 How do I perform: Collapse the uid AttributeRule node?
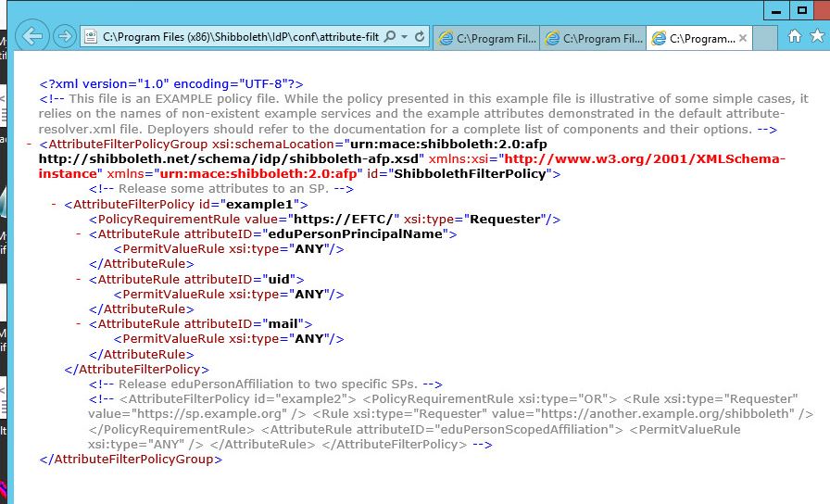[79, 279]
